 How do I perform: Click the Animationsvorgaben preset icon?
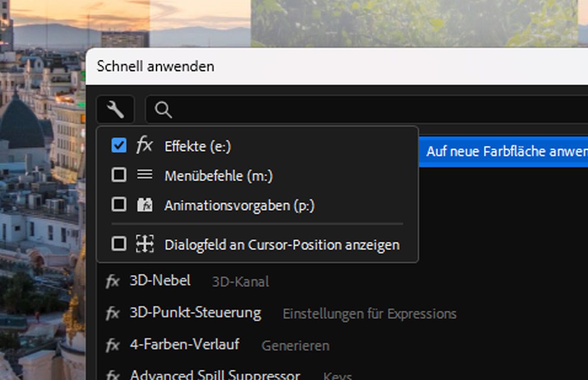click(144, 205)
